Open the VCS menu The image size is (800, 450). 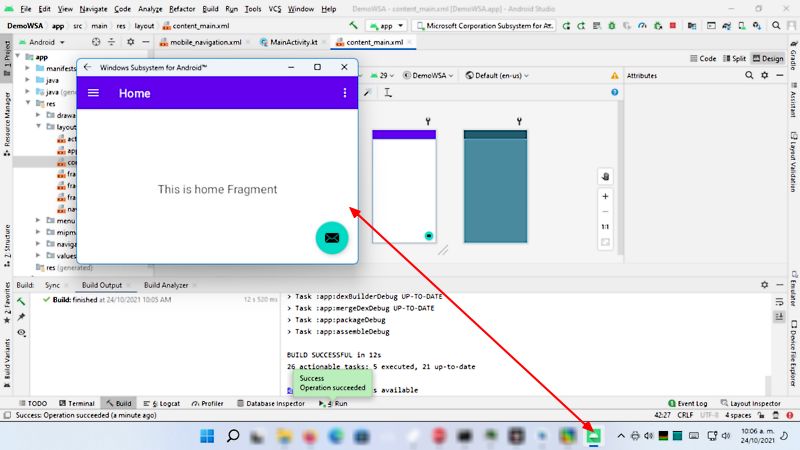[274, 9]
